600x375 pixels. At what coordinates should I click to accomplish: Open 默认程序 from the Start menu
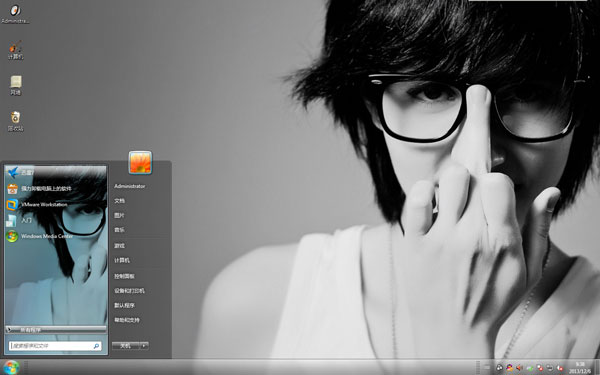point(124,305)
